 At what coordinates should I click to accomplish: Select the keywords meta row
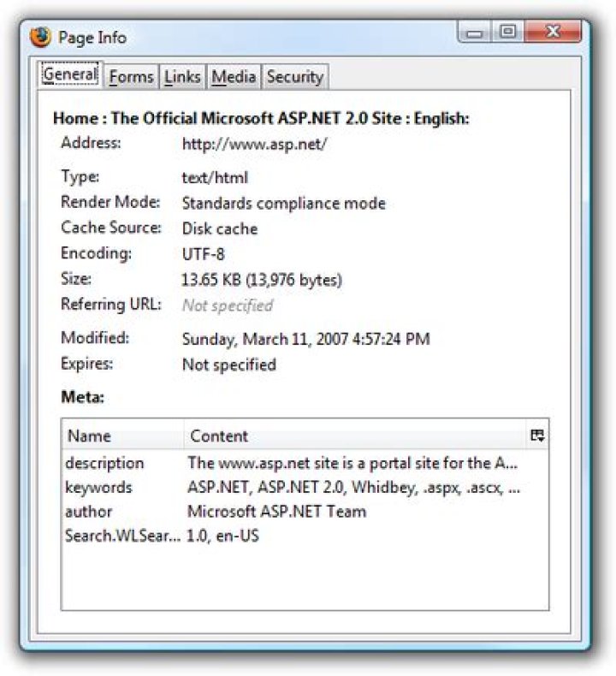click(305, 488)
